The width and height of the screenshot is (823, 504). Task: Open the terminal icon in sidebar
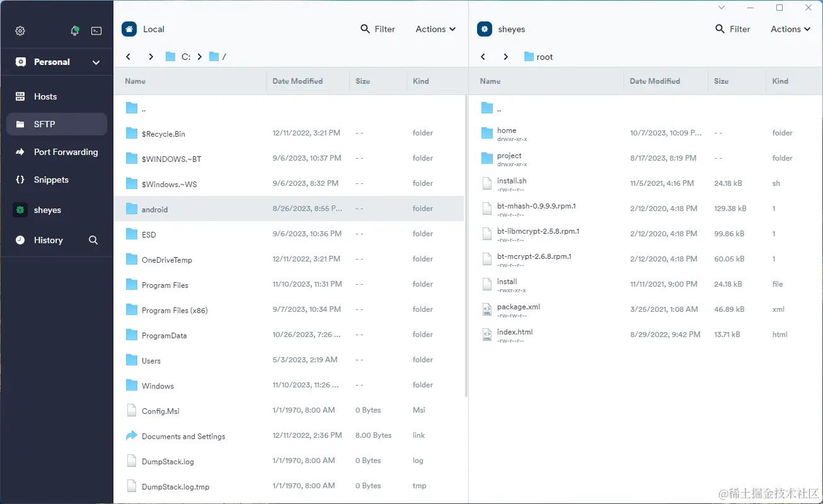tap(96, 31)
